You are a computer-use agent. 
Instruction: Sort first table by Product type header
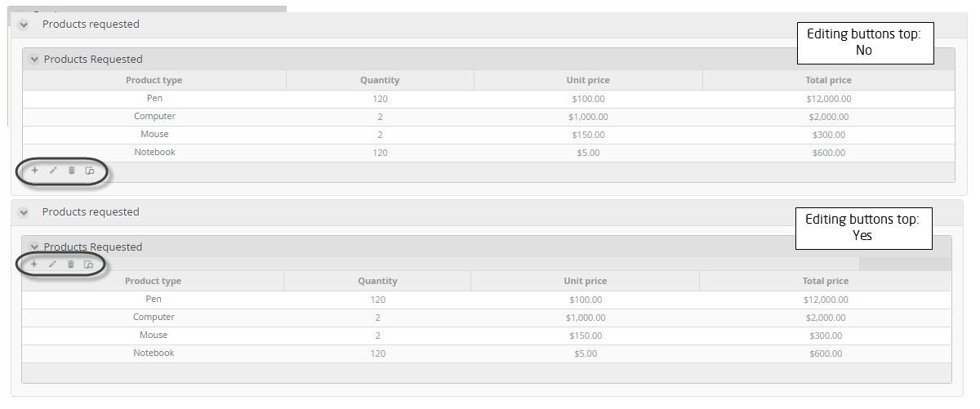coord(154,80)
